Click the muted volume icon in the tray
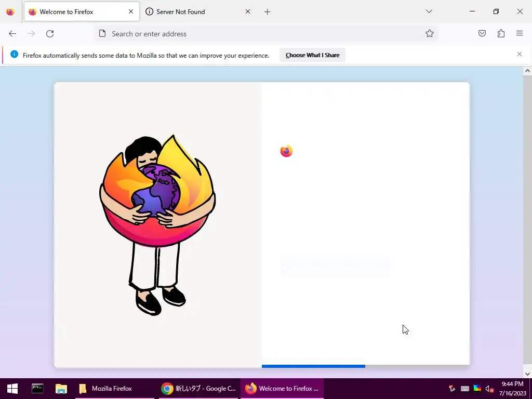532x399 pixels. (489, 389)
